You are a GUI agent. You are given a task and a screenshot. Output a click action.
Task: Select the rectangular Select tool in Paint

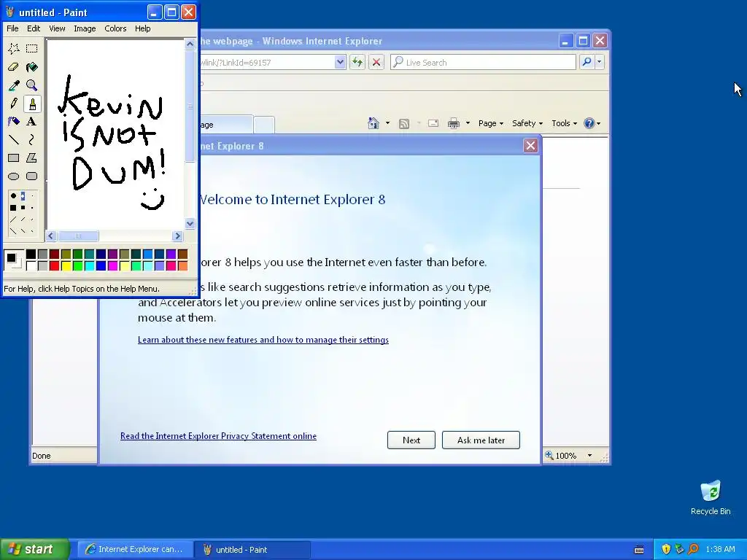pos(32,49)
